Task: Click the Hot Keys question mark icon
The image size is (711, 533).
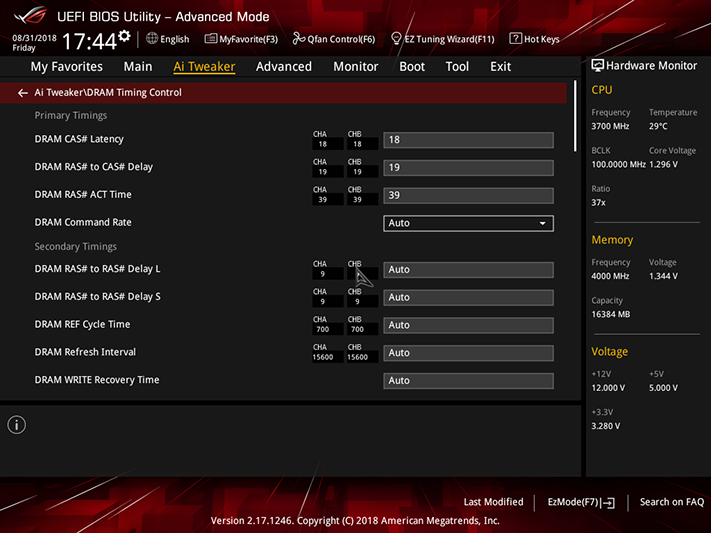Action: [x=515, y=39]
